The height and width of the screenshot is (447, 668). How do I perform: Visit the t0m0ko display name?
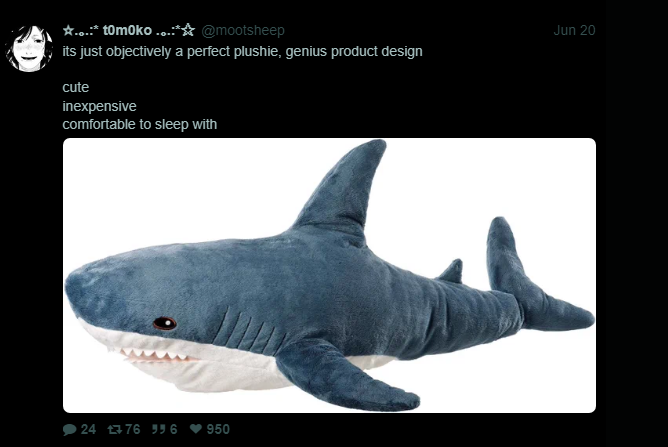coord(127,30)
